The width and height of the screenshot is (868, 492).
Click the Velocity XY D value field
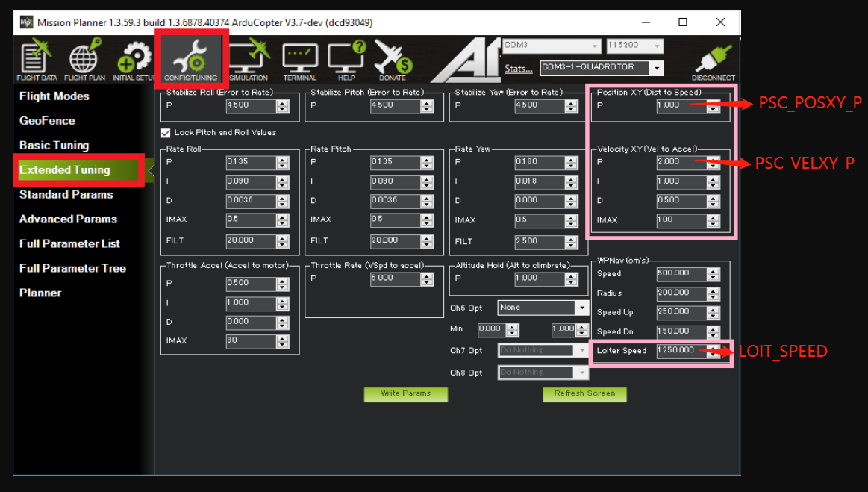coord(681,201)
